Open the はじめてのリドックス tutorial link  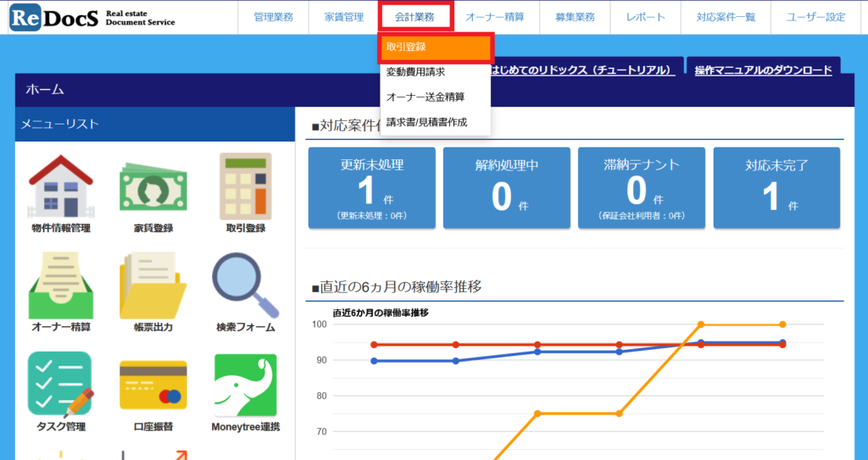pos(582,69)
